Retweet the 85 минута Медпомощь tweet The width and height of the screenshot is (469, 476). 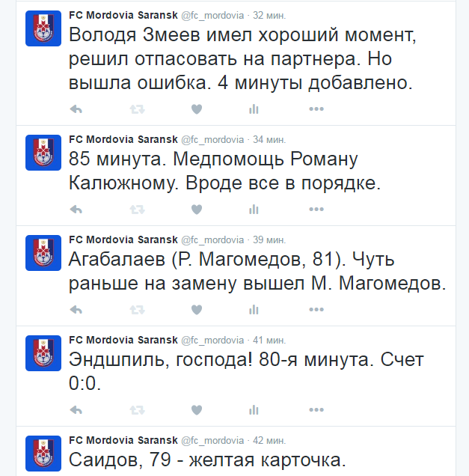(x=137, y=209)
